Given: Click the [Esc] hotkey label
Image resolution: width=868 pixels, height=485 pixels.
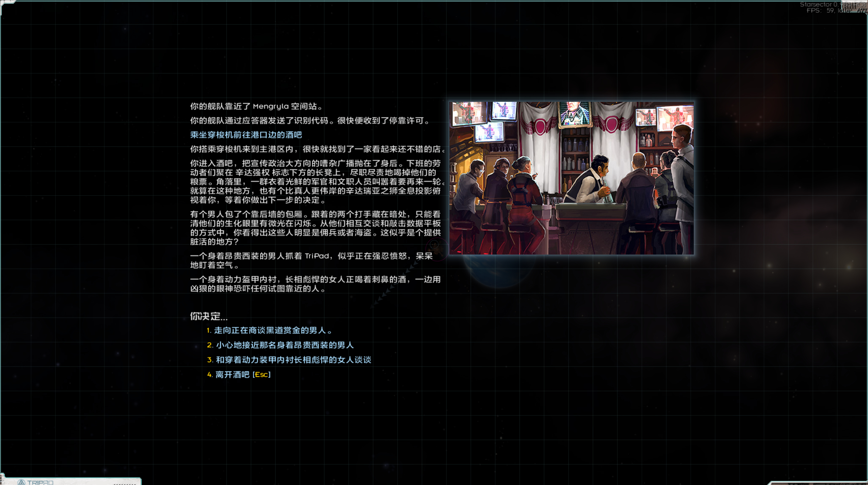Looking at the screenshot, I should coord(262,375).
